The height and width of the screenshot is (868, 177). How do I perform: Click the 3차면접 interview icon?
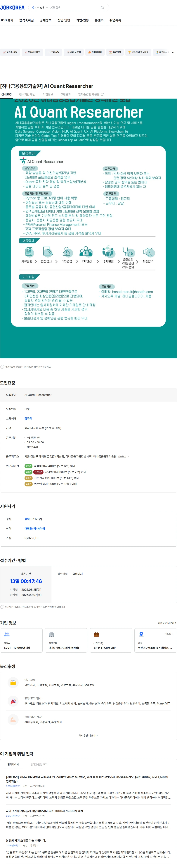coord(108,252)
